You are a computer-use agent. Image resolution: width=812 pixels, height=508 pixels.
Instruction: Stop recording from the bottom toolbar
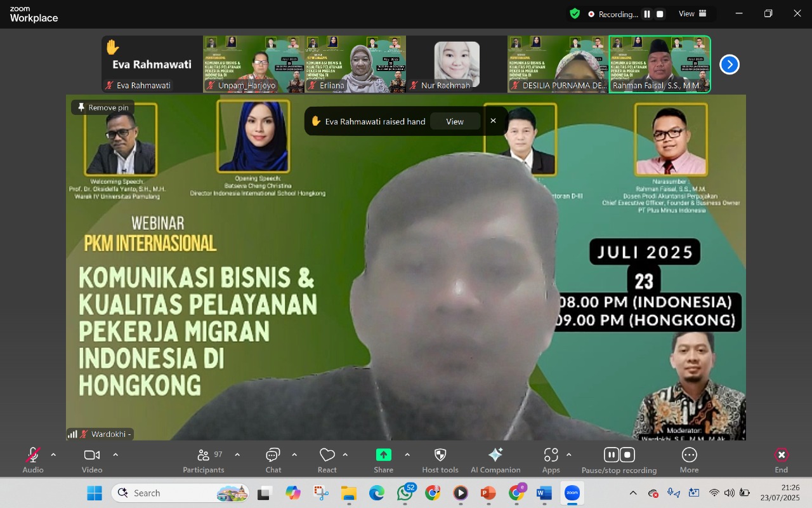point(627,455)
